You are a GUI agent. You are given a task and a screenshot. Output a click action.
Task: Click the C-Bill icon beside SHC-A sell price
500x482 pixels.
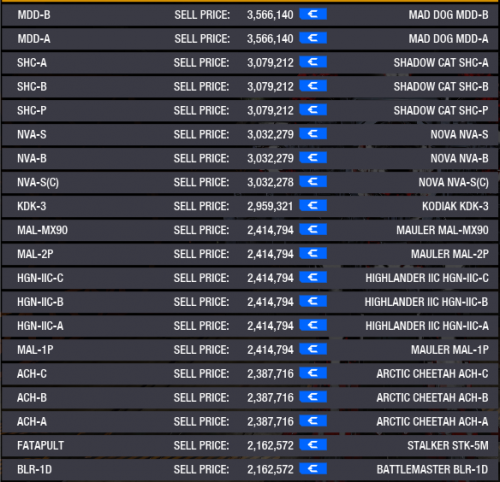pos(313,62)
